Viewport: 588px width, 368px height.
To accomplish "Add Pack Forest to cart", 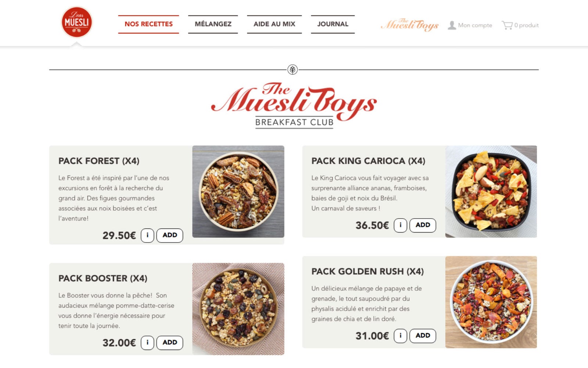I will 170,236.
